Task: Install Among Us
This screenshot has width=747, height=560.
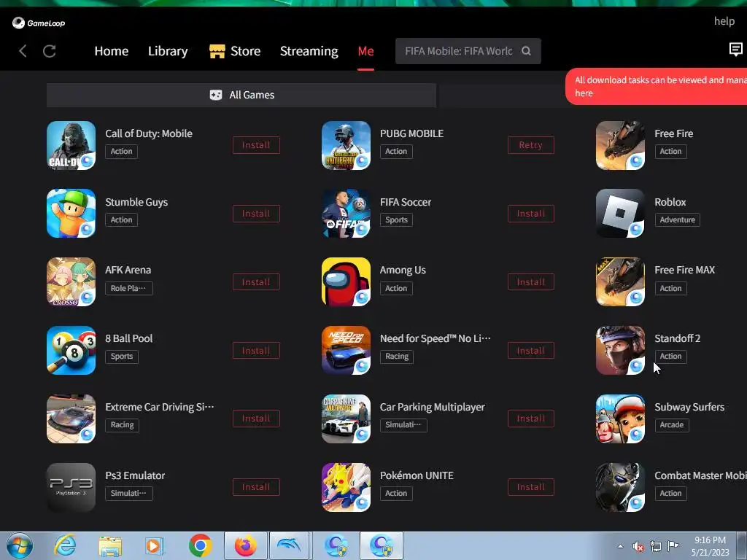Action: coord(531,282)
